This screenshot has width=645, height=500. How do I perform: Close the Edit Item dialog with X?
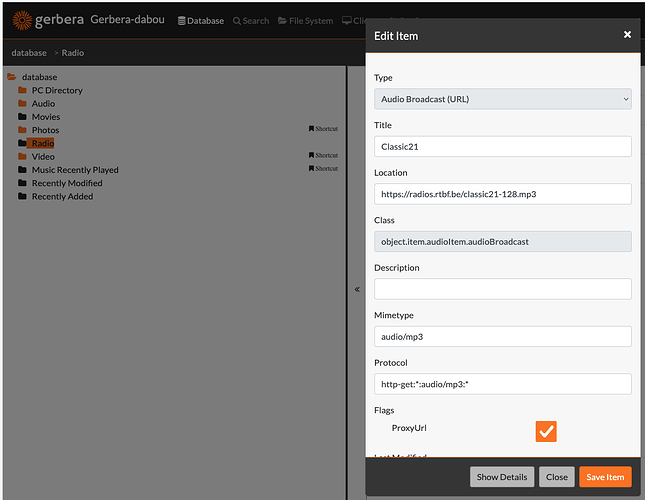pyautogui.click(x=627, y=34)
